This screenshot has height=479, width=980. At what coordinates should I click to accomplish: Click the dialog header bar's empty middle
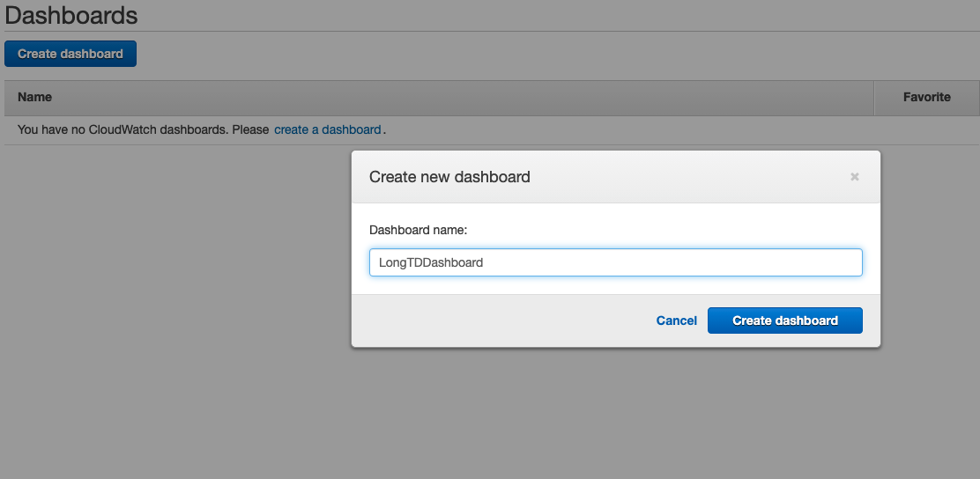coord(687,177)
